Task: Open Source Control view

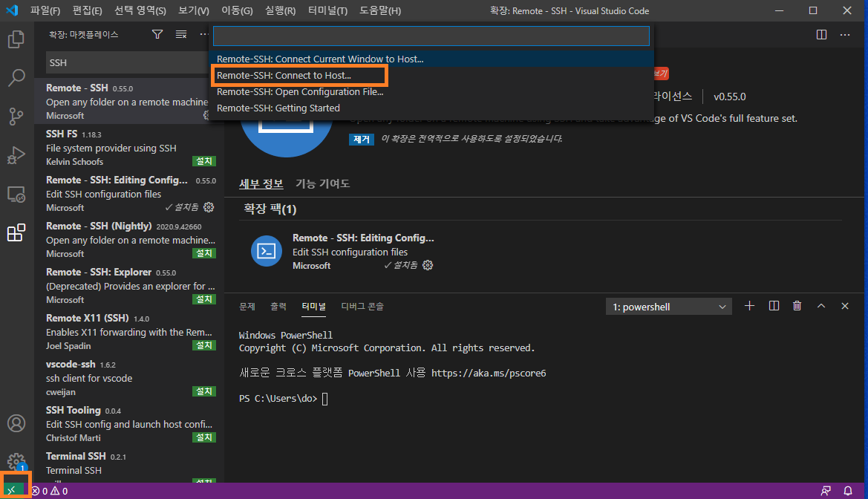Action: point(16,117)
